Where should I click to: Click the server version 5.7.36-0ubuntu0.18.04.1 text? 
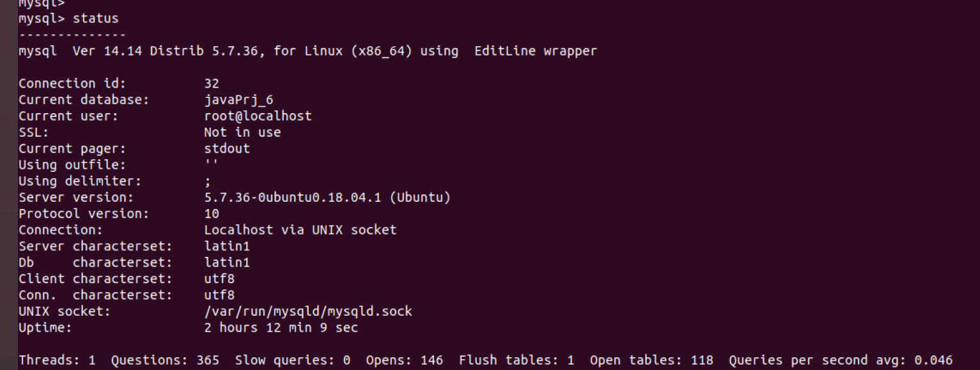[293, 197]
